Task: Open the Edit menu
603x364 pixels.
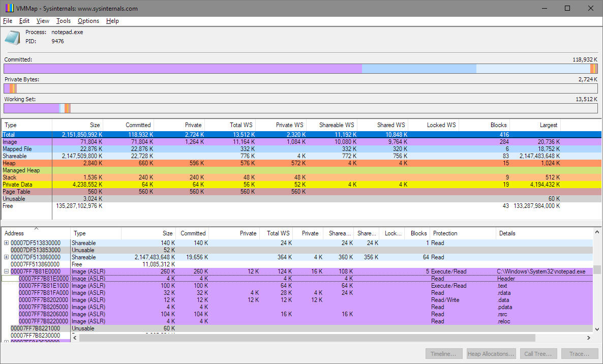Action: (x=24, y=21)
